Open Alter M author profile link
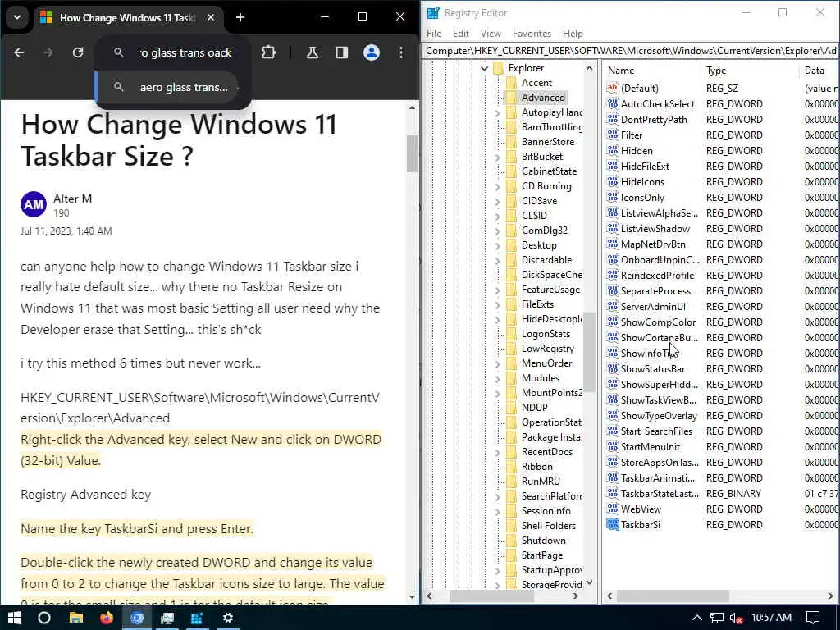 pyautogui.click(x=72, y=199)
